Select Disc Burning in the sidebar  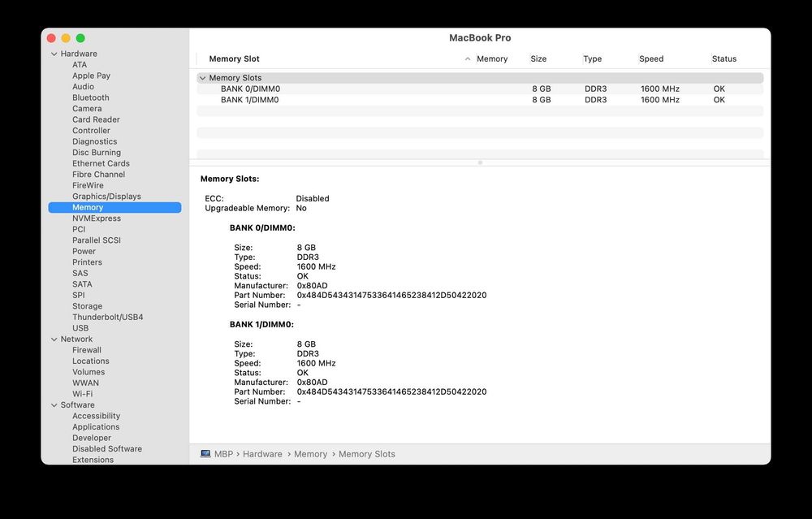pos(97,152)
